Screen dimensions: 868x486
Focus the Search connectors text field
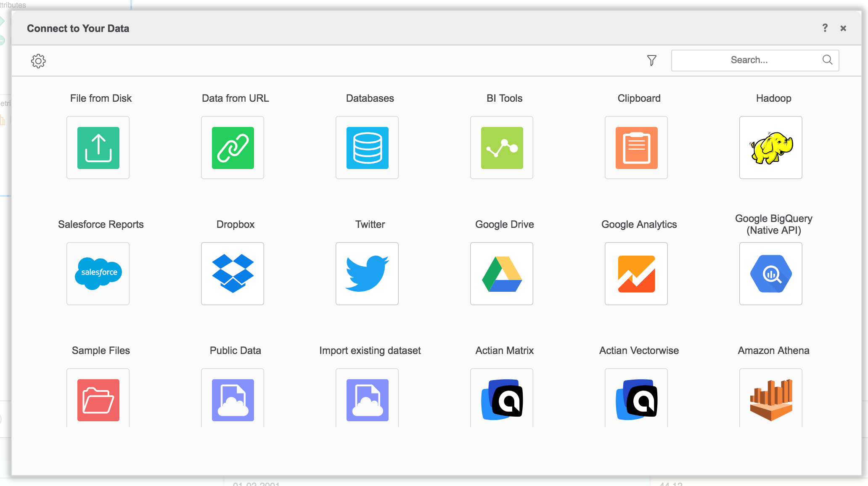point(755,60)
